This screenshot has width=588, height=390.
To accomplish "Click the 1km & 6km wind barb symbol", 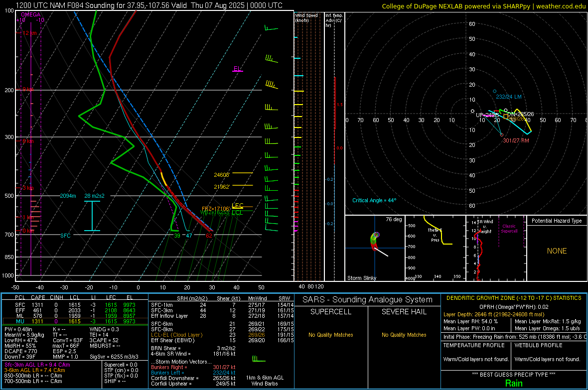I will click(259, 359).
